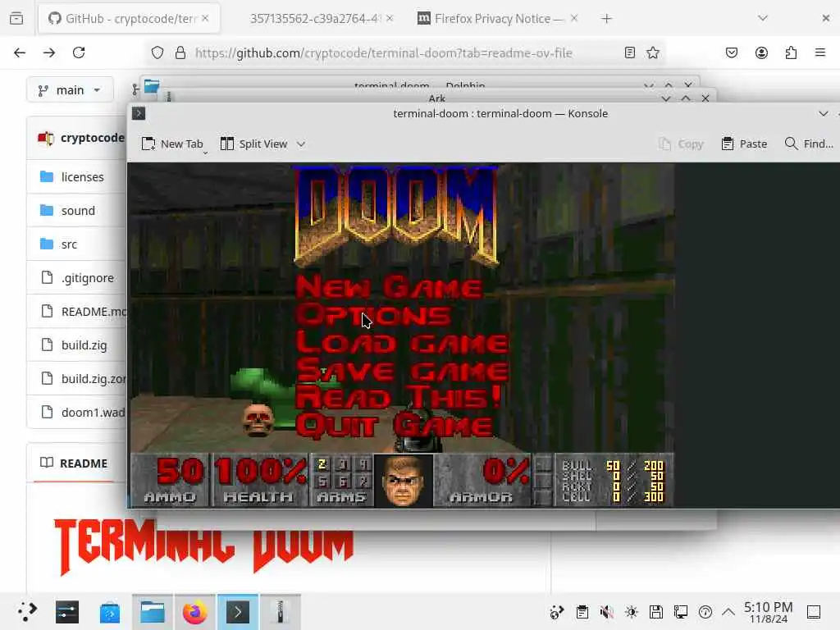Open Discover software center from taskbar
The image size is (840, 630).
click(x=110, y=612)
